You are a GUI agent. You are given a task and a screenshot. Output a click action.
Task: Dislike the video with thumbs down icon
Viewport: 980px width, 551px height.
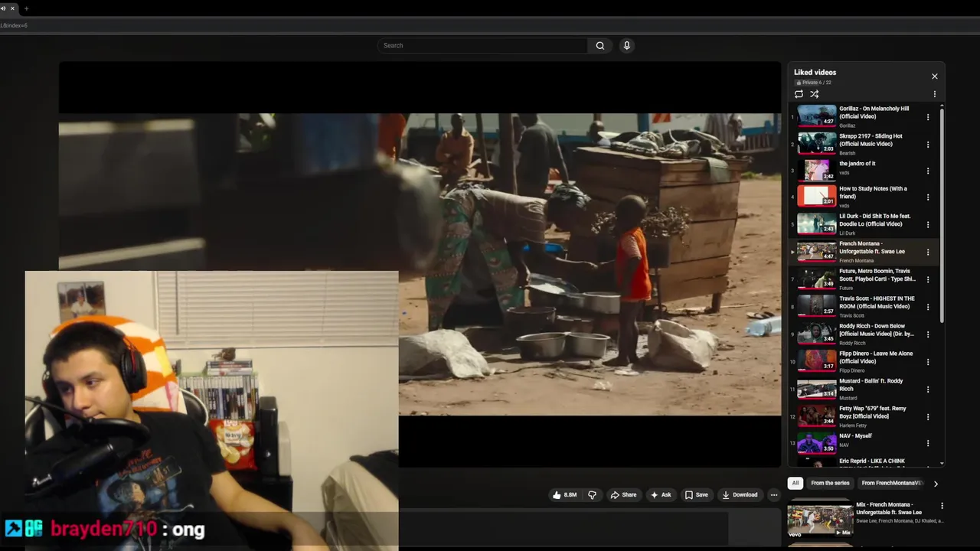coord(592,495)
